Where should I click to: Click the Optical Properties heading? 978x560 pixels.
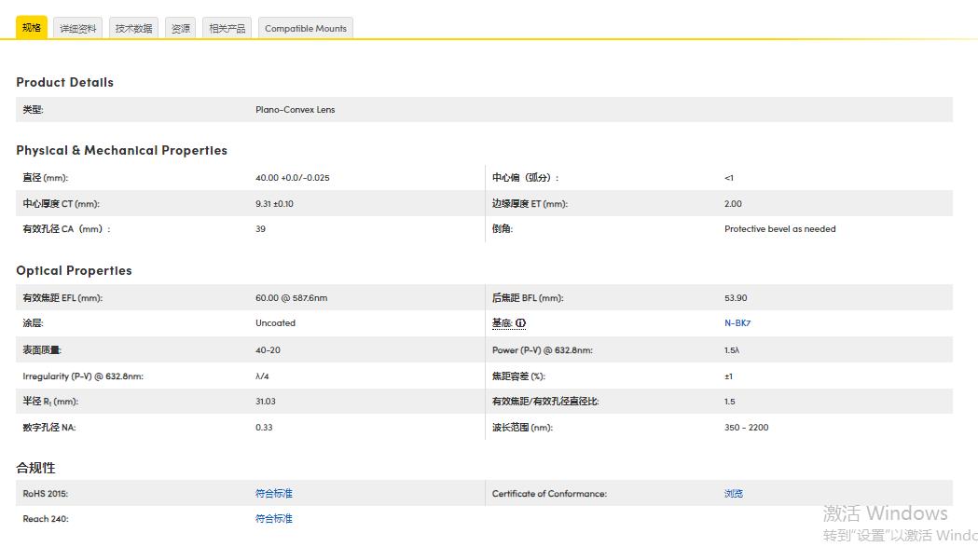point(74,270)
